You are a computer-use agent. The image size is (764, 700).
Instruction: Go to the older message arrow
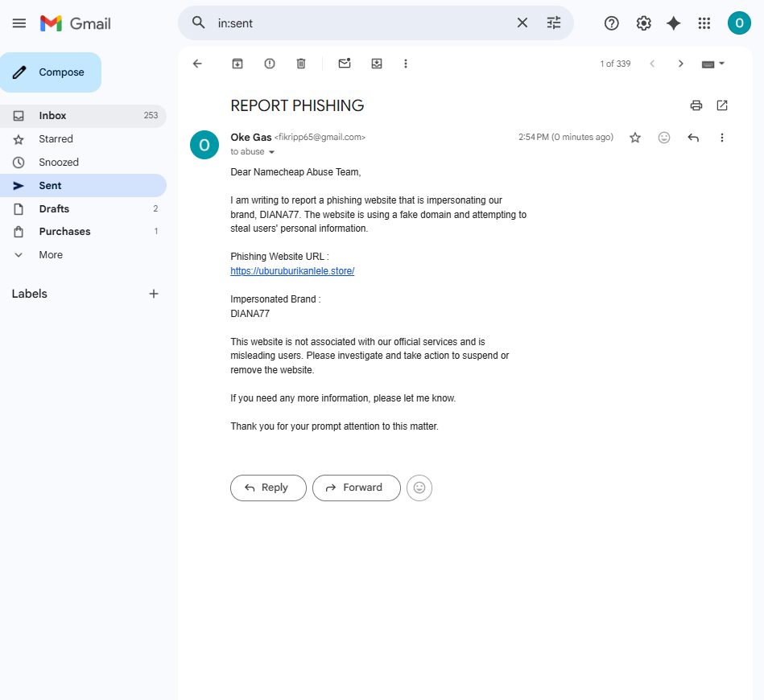(x=681, y=64)
